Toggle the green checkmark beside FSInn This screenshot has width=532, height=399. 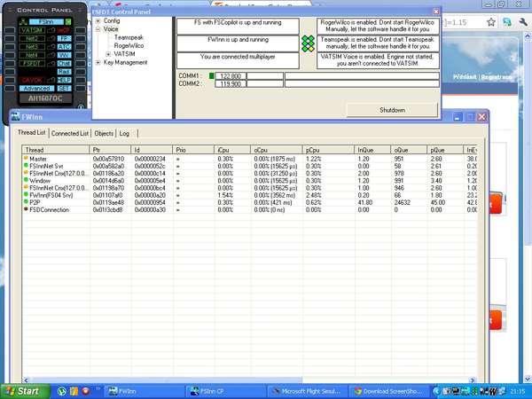click(x=68, y=22)
